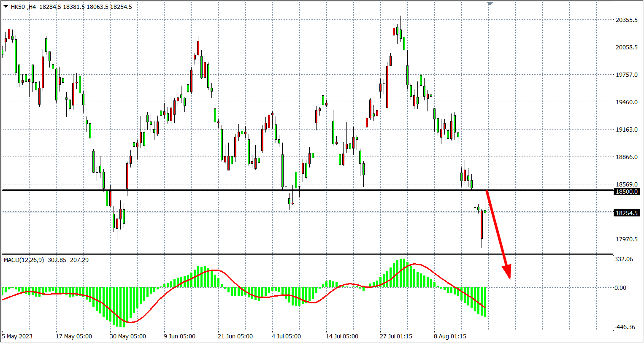Click the triangle beside HK50-,H4 title
This screenshot has width=644, height=343.
point(5,6)
